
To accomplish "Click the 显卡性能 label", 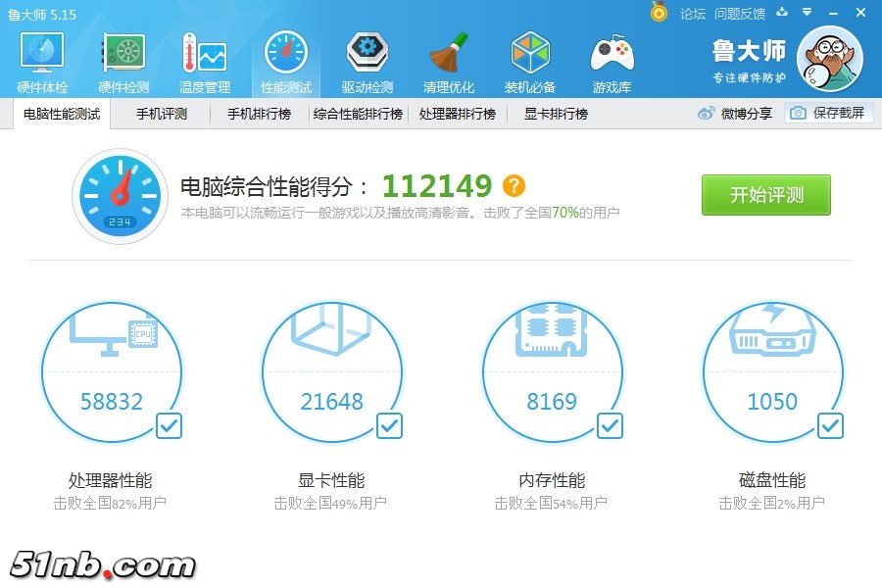I will point(331,480).
